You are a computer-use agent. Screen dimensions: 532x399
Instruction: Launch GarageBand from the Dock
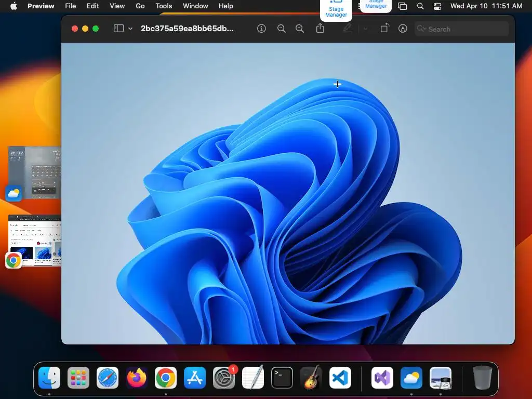click(x=311, y=378)
